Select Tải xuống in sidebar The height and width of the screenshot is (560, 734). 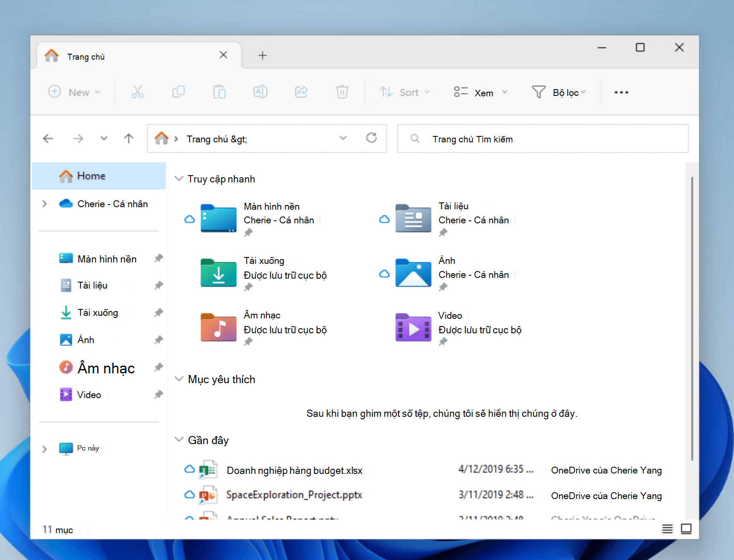pos(89,312)
